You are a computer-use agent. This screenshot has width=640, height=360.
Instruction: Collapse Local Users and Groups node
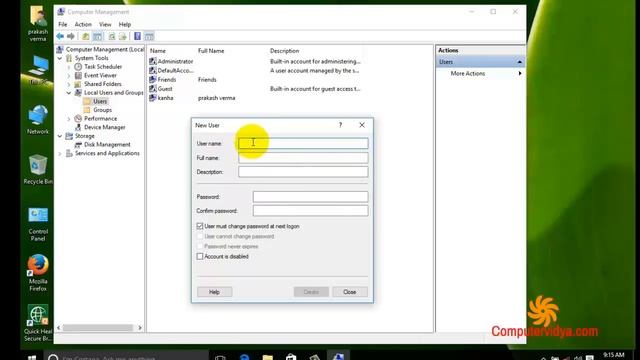(x=69, y=93)
